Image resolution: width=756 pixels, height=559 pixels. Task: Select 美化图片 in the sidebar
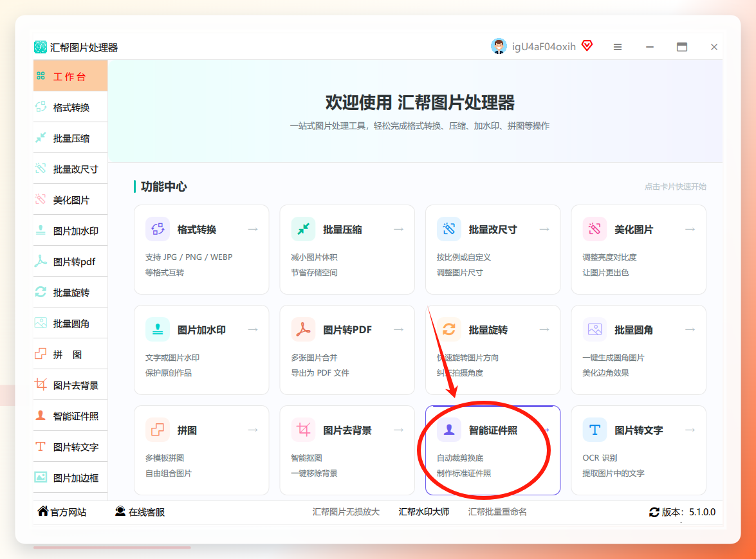pyautogui.click(x=70, y=200)
